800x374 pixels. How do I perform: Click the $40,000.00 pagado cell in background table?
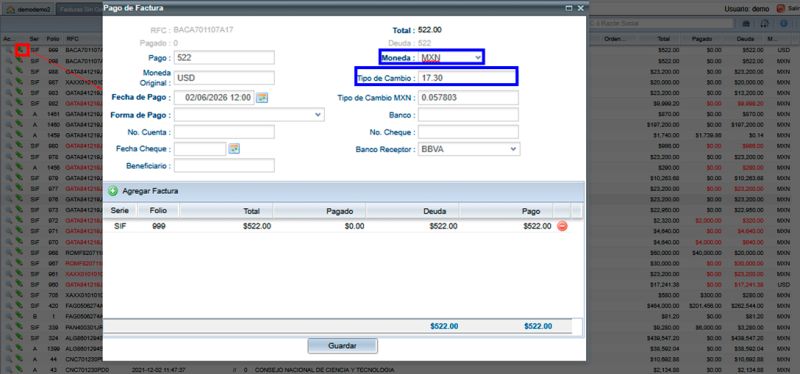[706, 252]
